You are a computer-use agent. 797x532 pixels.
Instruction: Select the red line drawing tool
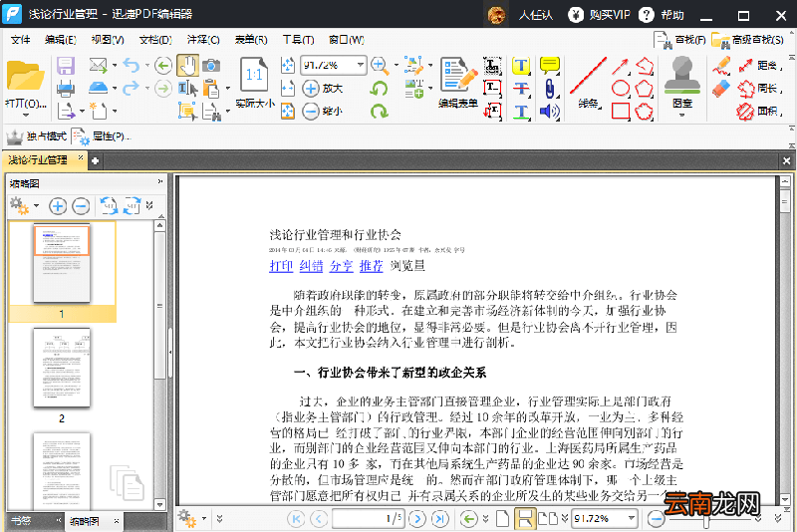[x=588, y=77]
